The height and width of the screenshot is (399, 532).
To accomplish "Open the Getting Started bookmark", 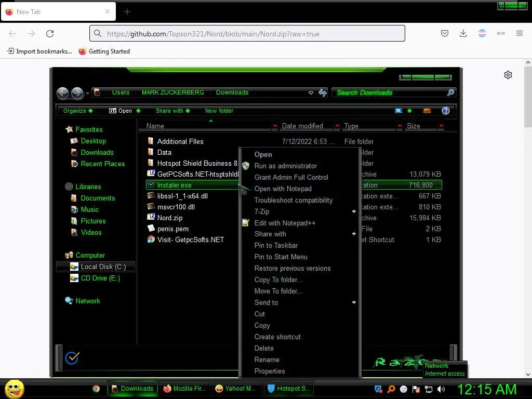I will pos(104,51).
